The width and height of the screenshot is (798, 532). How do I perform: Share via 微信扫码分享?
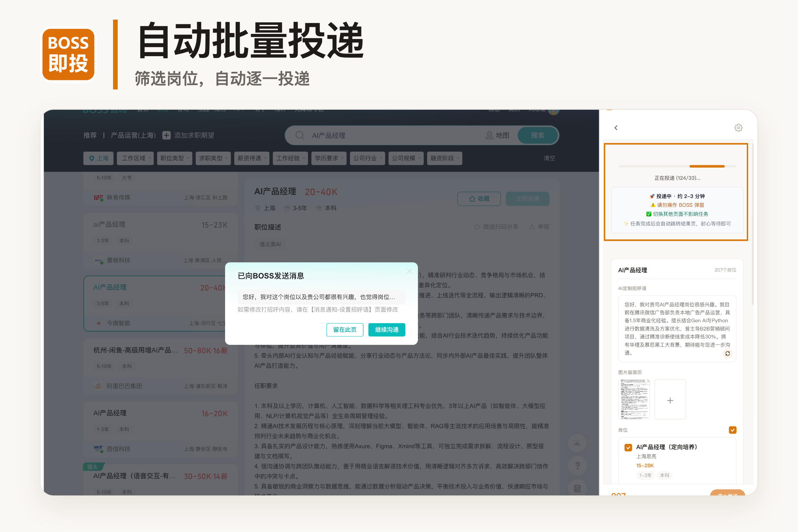coord(496,227)
